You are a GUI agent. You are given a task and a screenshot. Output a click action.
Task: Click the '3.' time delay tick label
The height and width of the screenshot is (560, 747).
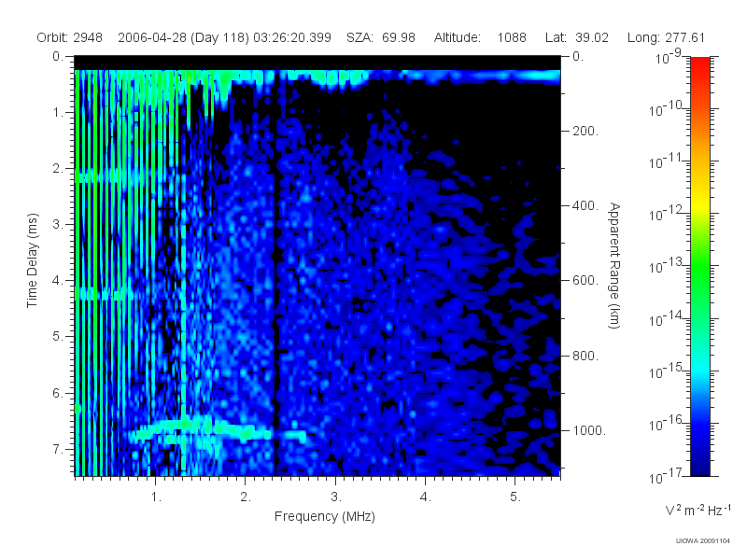(x=58, y=224)
